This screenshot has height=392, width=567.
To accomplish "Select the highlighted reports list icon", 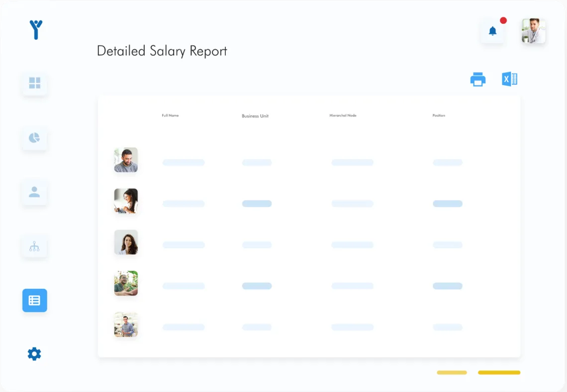I will tap(34, 300).
